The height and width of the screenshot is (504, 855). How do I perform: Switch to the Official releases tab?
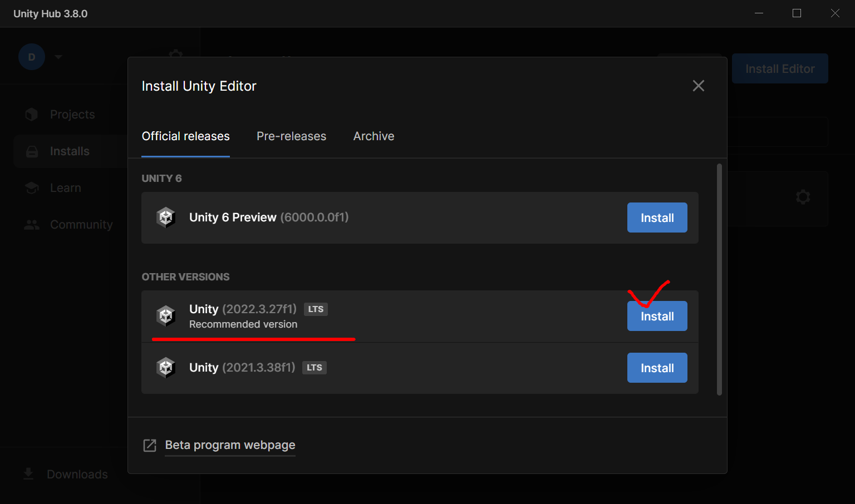point(186,136)
